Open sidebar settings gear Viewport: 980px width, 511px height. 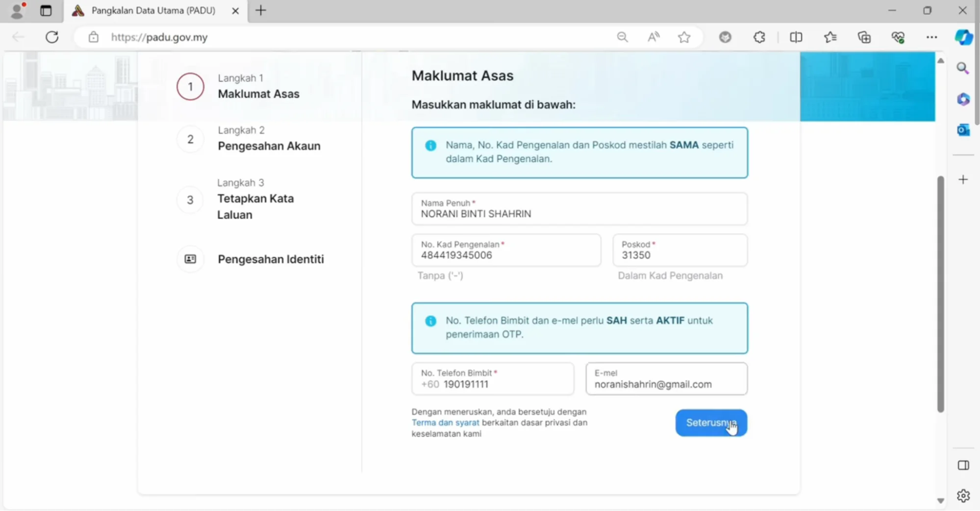(x=963, y=496)
